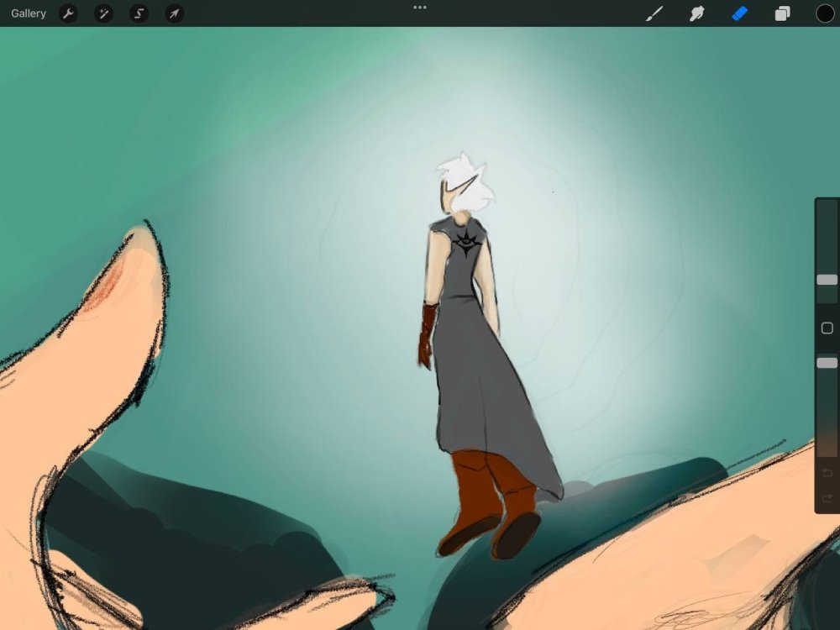This screenshot has width=840, height=630.
Task: Open the Layers panel
Action: [782, 13]
